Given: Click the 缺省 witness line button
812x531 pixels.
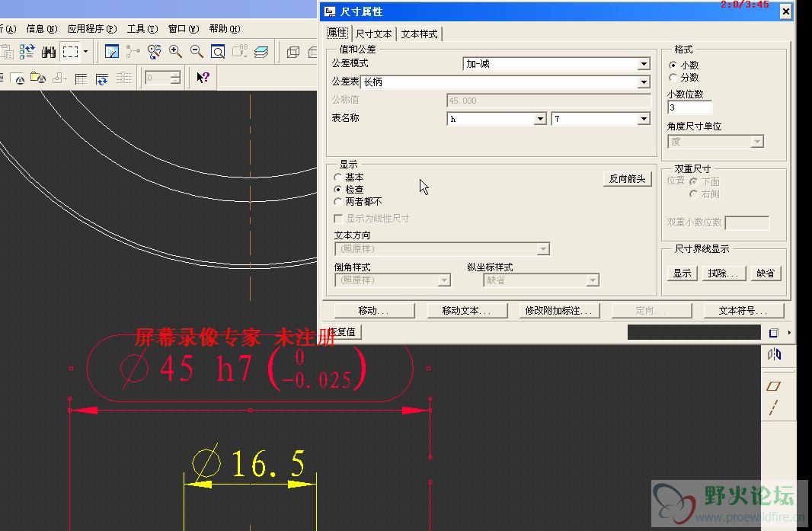Looking at the screenshot, I should pos(765,273).
